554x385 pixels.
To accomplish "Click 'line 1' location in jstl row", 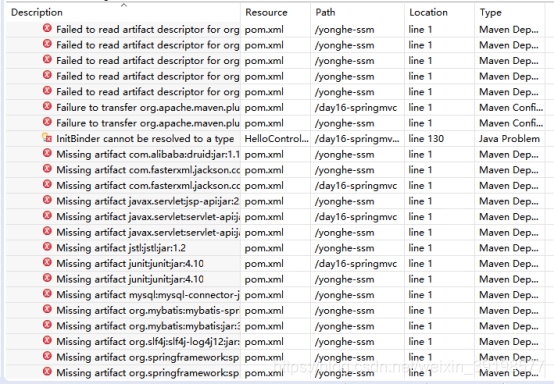I will [420, 248].
